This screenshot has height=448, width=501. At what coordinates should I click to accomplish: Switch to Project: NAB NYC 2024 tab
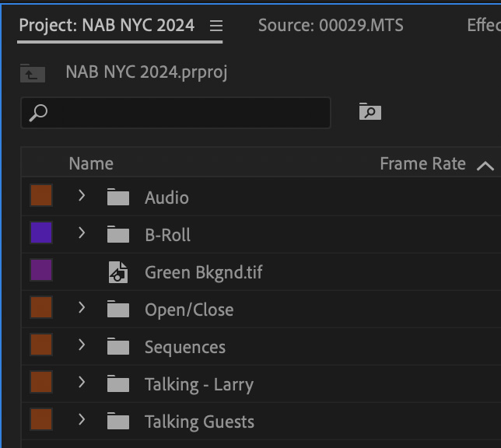coord(107,25)
